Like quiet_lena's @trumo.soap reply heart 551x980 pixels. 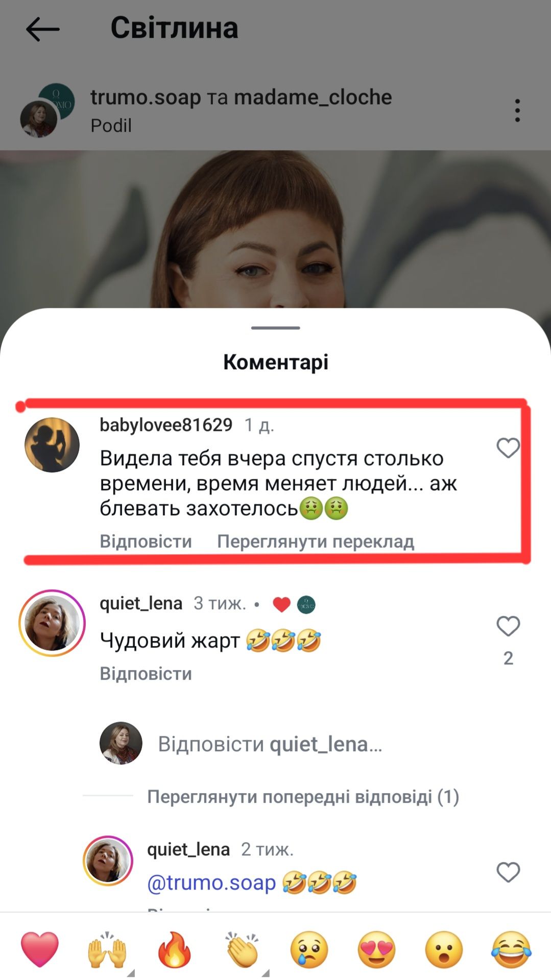point(508,872)
